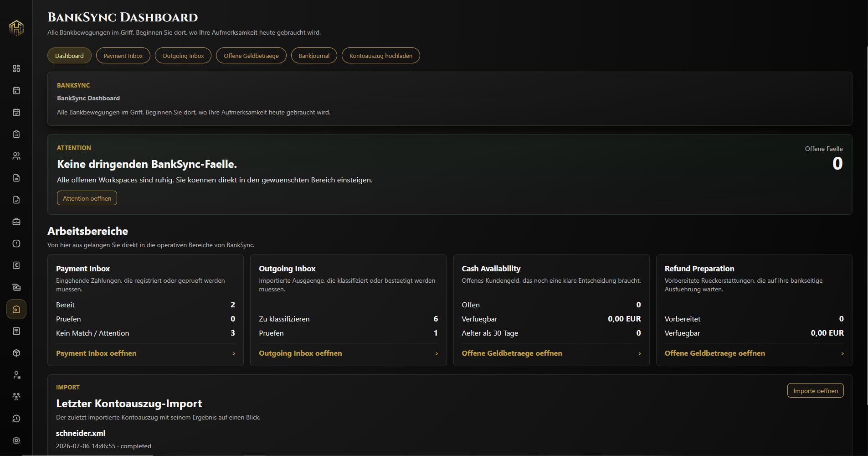This screenshot has width=868, height=456.
Task: Open the euro receipt icon in sidebar
Action: (16, 265)
